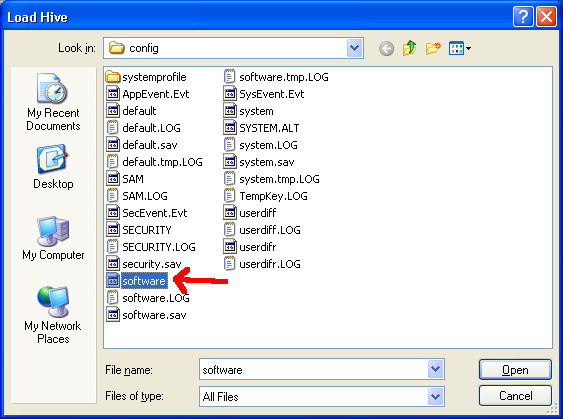Go up one folder level

tap(409, 48)
